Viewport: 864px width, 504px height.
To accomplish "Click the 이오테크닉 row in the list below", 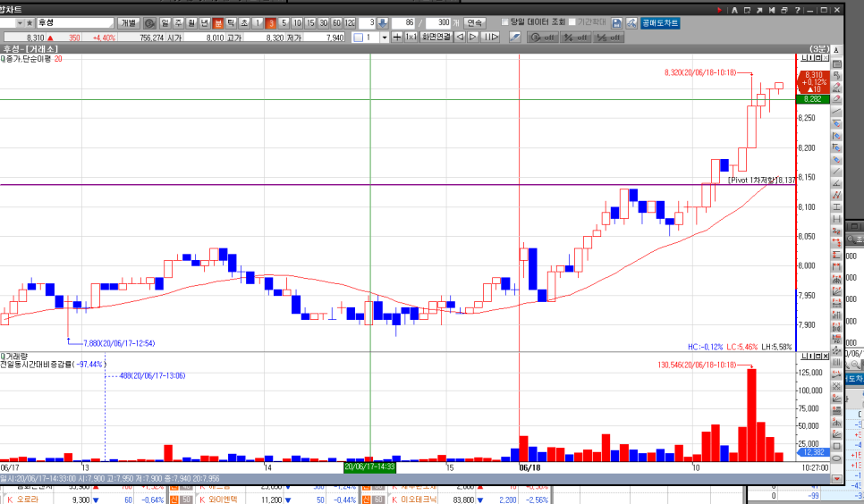I will tap(456, 500).
